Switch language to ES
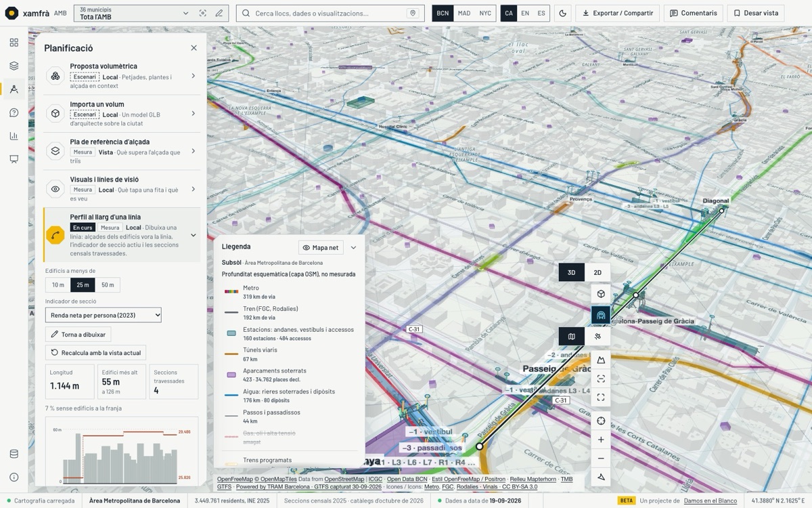The height and width of the screenshot is (508, 812). click(x=541, y=14)
